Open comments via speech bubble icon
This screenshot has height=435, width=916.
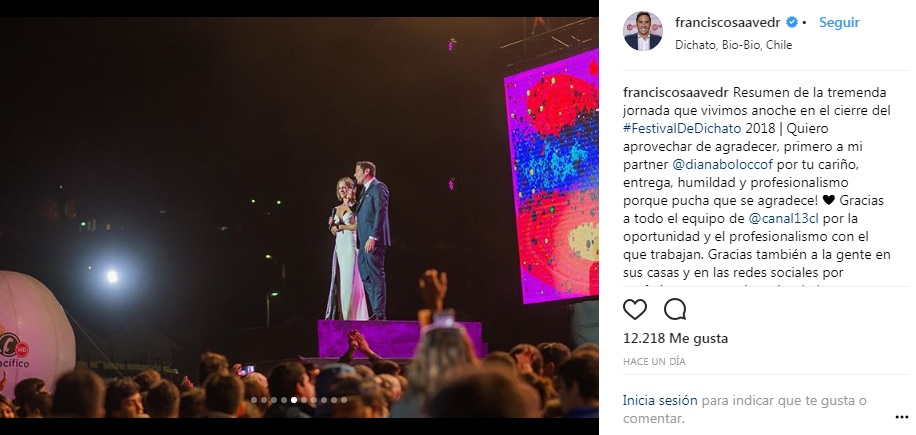point(675,308)
